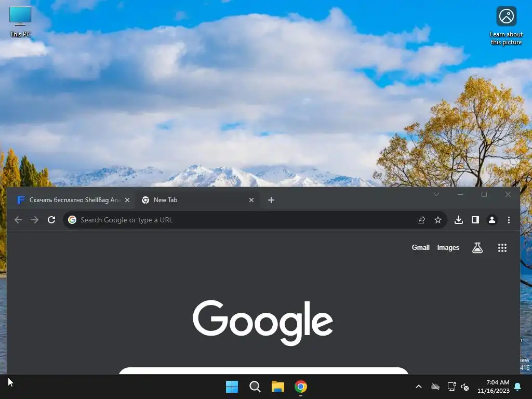
Task: Open the Chrome profile icon
Action: pos(491,220)
